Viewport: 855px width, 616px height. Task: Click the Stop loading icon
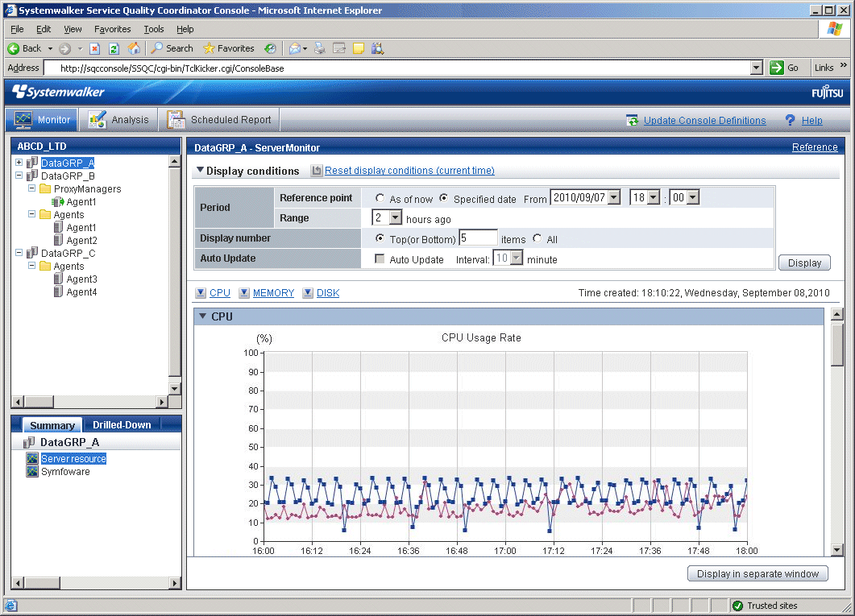(x=95, y=48)
